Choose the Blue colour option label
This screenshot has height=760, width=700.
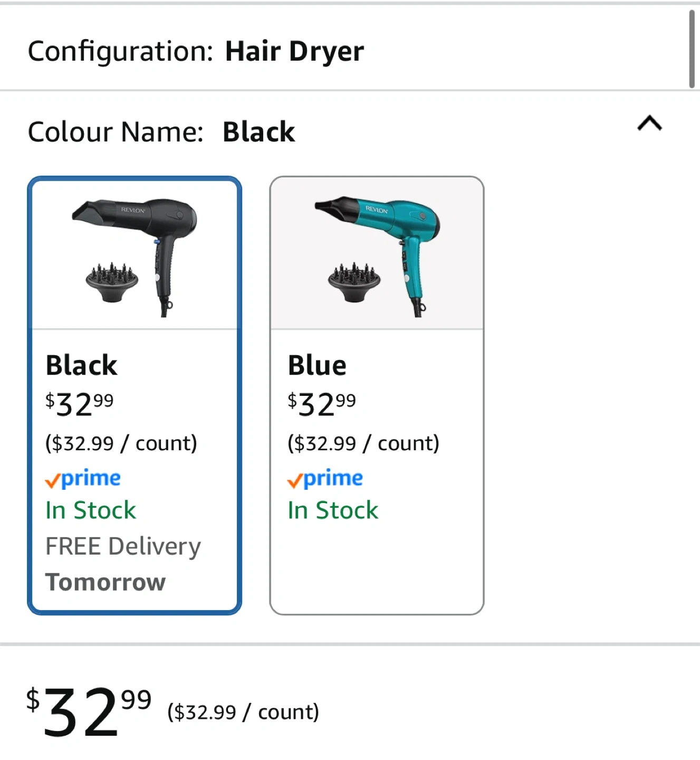(x=317, y=365)
